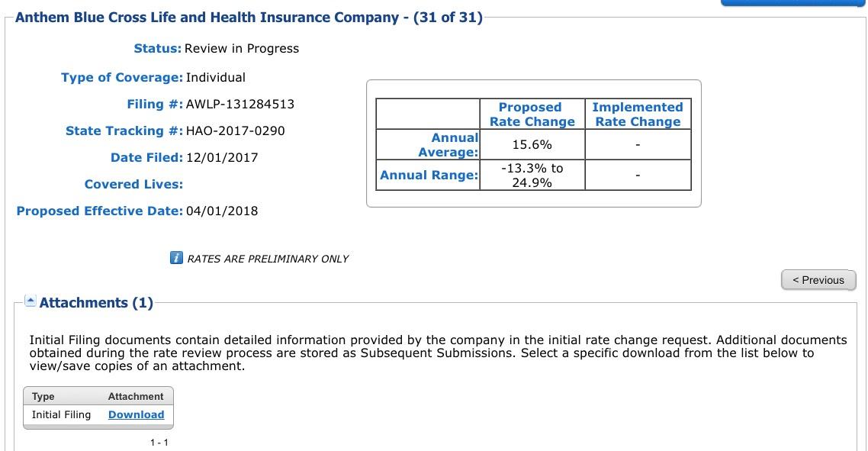This screenshot has height=451, width=868.
Task: Click the 1 - 1 pagination indicator
Action: point(159,443)
